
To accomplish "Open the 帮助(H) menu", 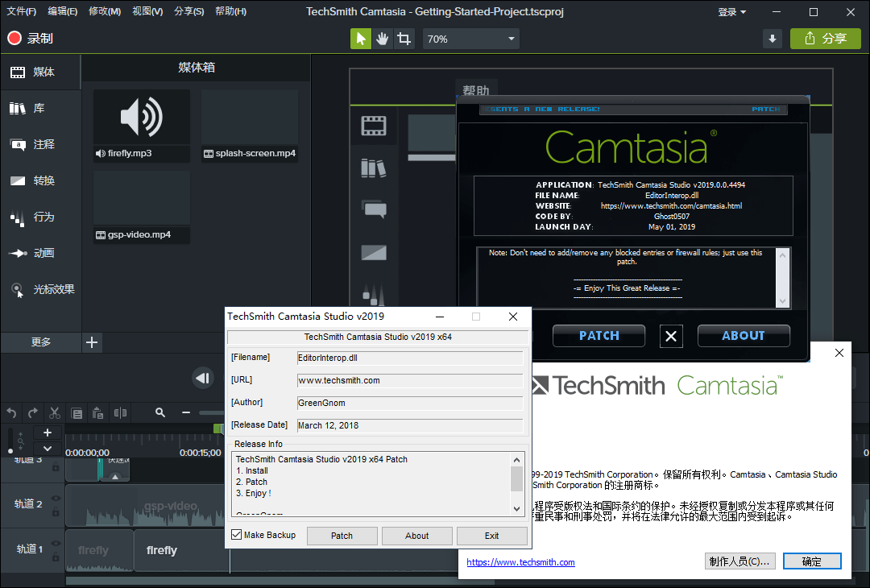I will pyautogui.click(x=231, y=11).
